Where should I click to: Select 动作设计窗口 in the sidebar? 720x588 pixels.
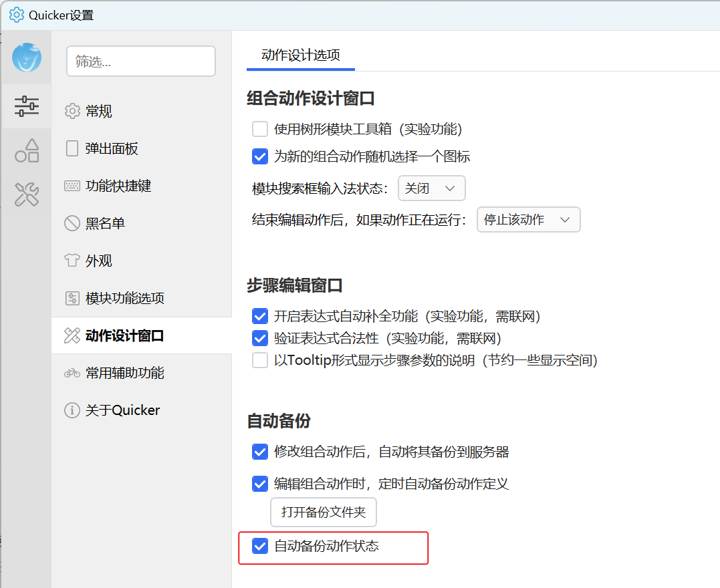142,335
